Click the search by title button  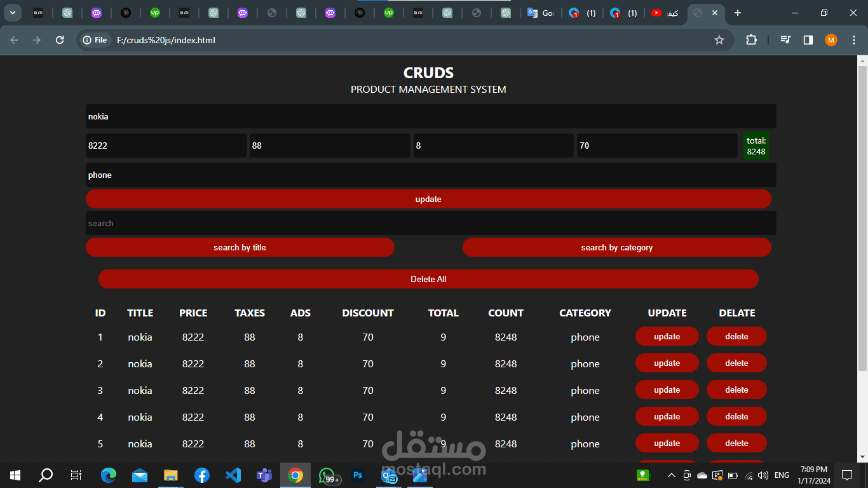pyautogui.click(x=240, y=247)
